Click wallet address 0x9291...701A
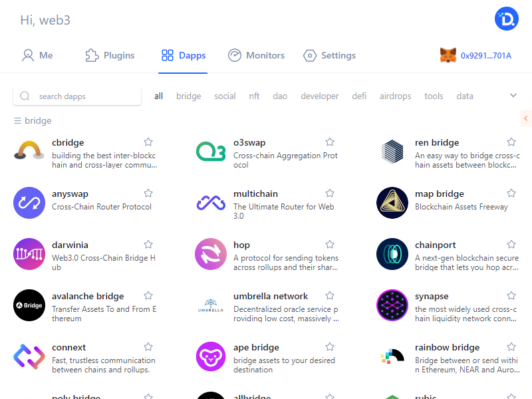The width and height of the screenshot is (532, 399). 486,56
